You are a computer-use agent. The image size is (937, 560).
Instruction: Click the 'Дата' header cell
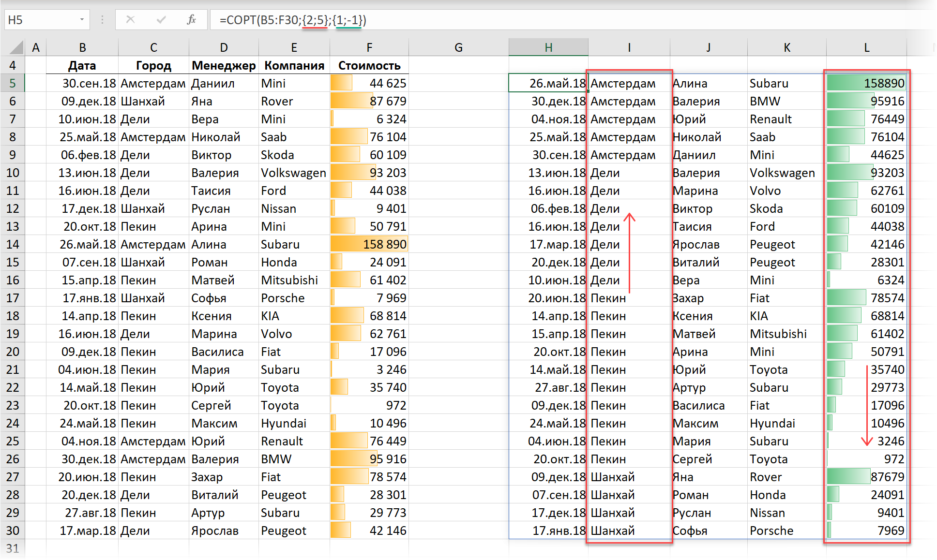82,65
